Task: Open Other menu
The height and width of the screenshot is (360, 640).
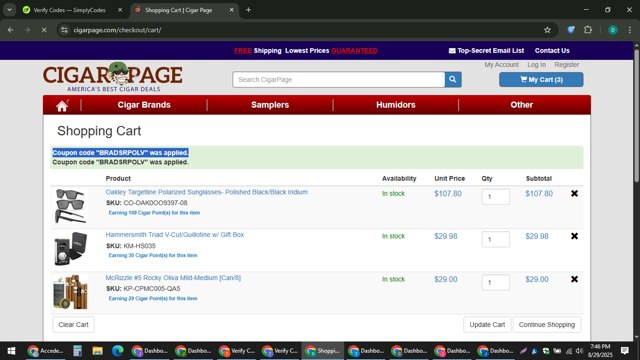Action: pyautogui.click(x=522, y=105)
